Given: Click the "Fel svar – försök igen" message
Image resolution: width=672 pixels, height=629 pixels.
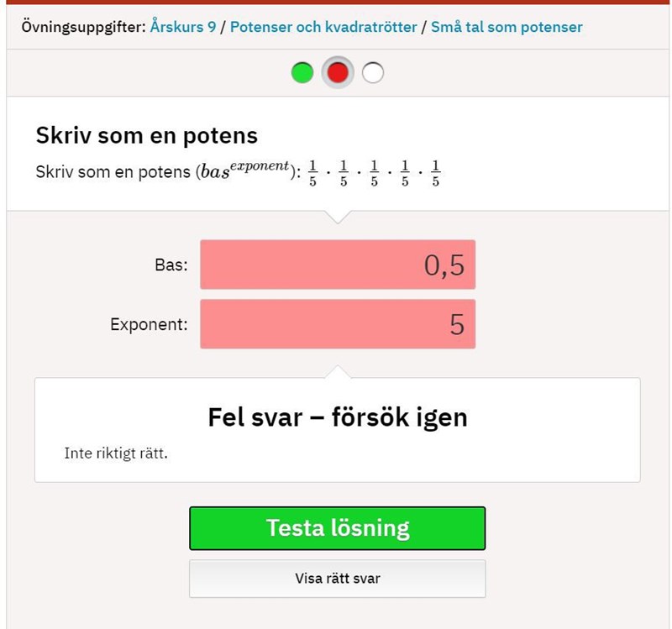Looking at the screenshot, I should coord(338,417).
